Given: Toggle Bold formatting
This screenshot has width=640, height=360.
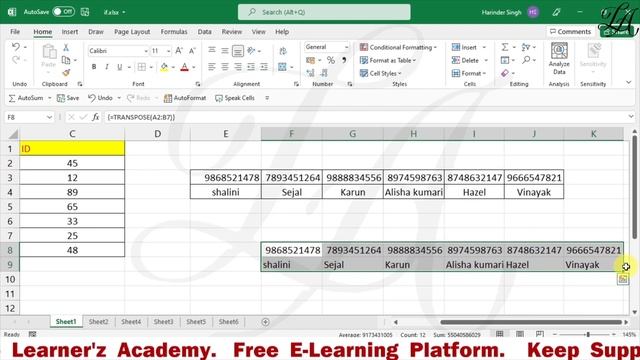Looking at the screenshot, I should 94,67.
